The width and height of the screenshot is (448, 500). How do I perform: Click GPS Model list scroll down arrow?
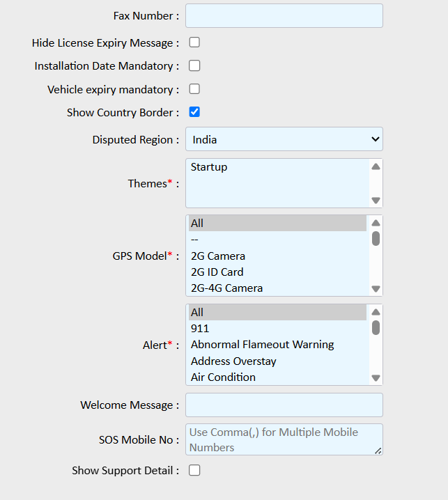click(376, 289)
